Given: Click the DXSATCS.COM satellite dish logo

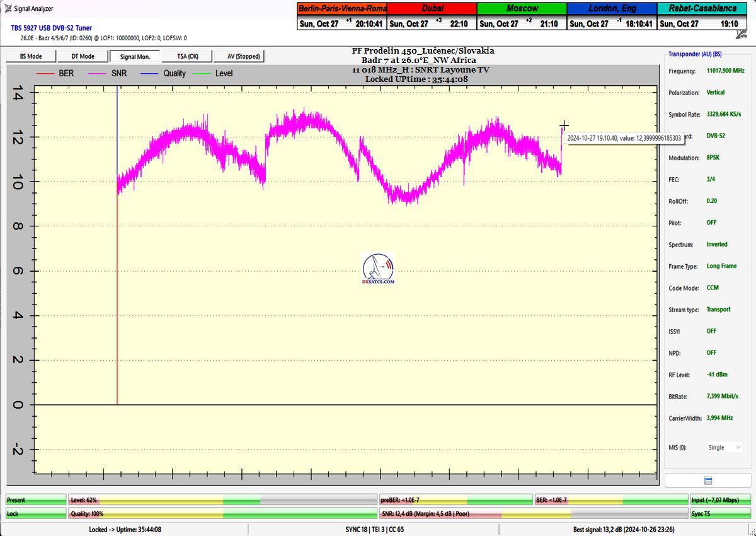Looking at the screenshot, I should 378,268.
